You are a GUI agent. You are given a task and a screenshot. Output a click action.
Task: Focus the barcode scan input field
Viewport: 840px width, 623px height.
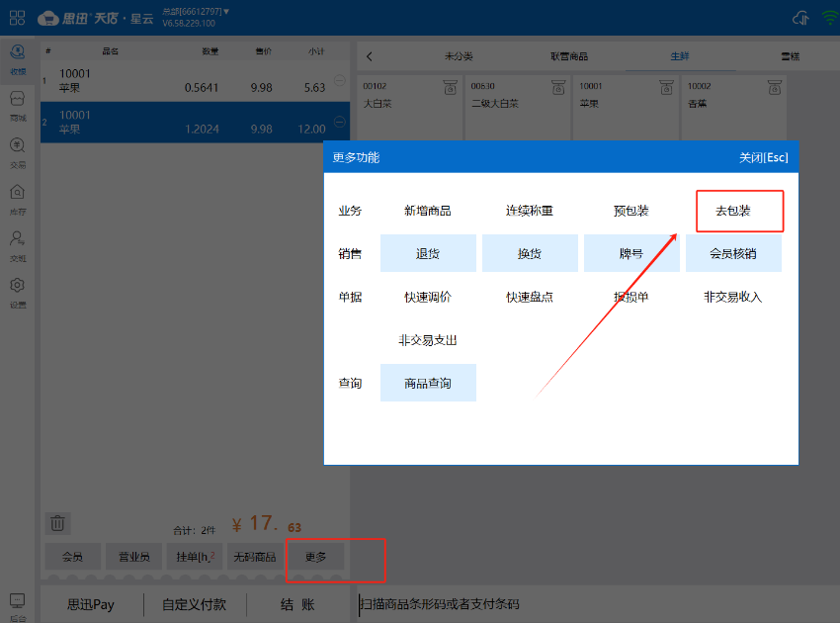tap(598, 605)
